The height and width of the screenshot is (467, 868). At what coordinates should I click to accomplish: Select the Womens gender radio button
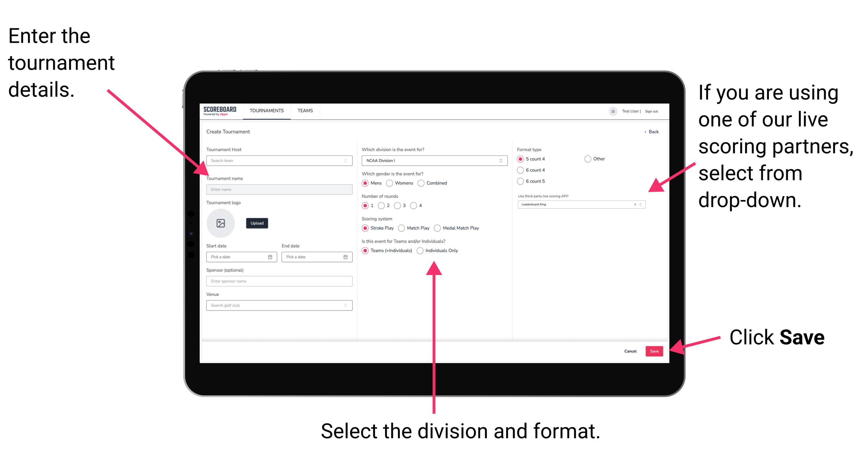coord(390,183)
